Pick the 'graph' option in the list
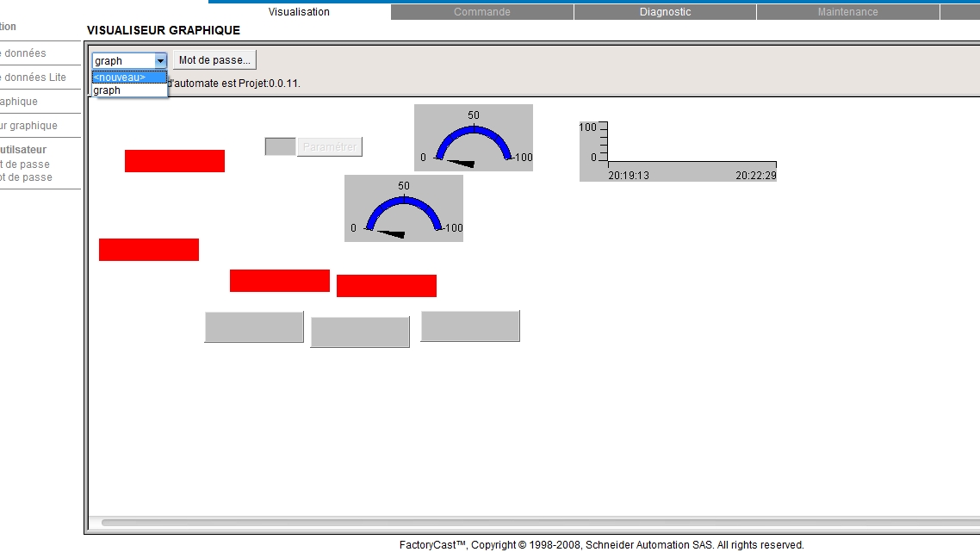Screen dimensions: 980x552 pos(129,90)
